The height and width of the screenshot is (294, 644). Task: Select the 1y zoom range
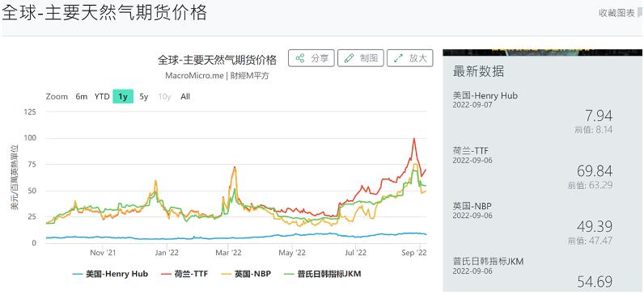123,97
